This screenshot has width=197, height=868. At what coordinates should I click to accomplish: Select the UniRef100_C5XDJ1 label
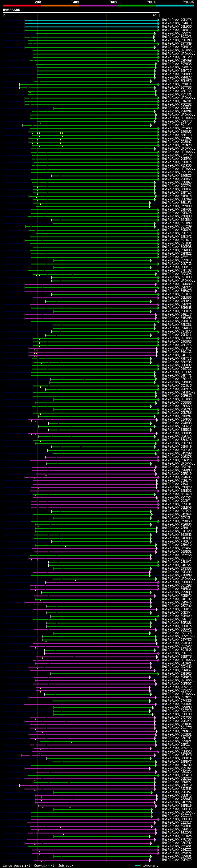click(177, 84)
